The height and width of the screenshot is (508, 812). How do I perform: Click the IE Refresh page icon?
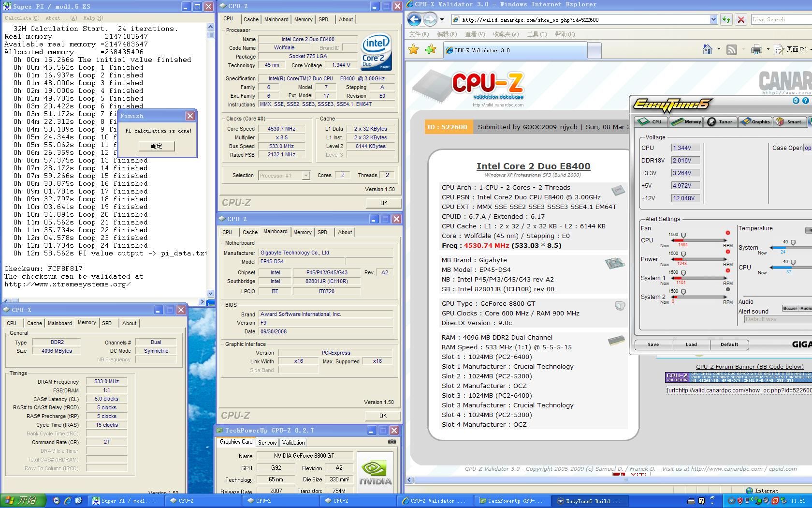726,19
